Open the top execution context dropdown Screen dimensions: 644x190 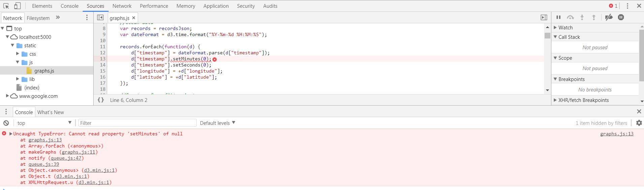44,123
